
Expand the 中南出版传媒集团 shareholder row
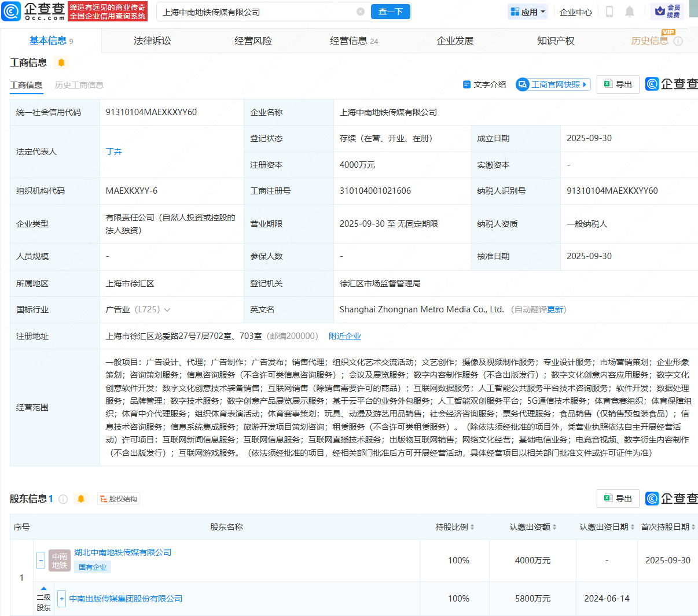(61, 599)
